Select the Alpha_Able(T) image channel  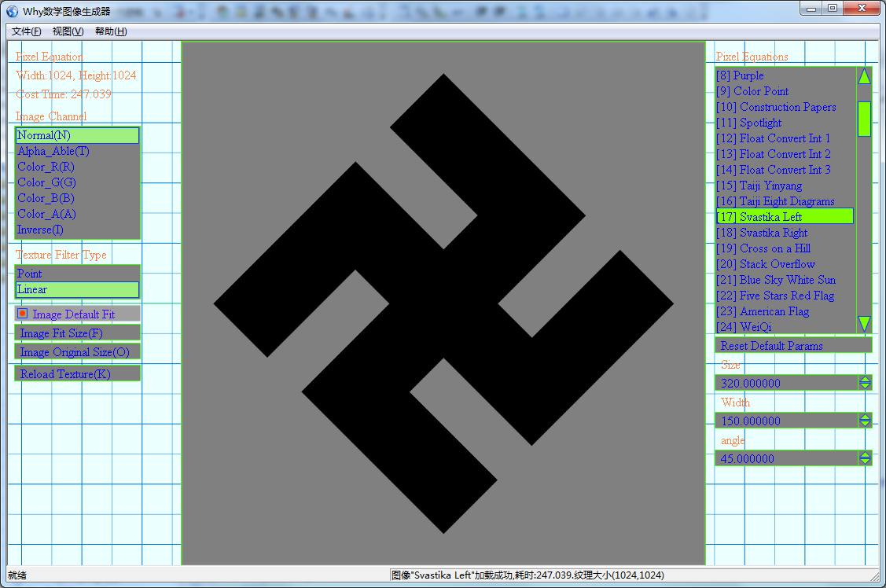point(53,151)
